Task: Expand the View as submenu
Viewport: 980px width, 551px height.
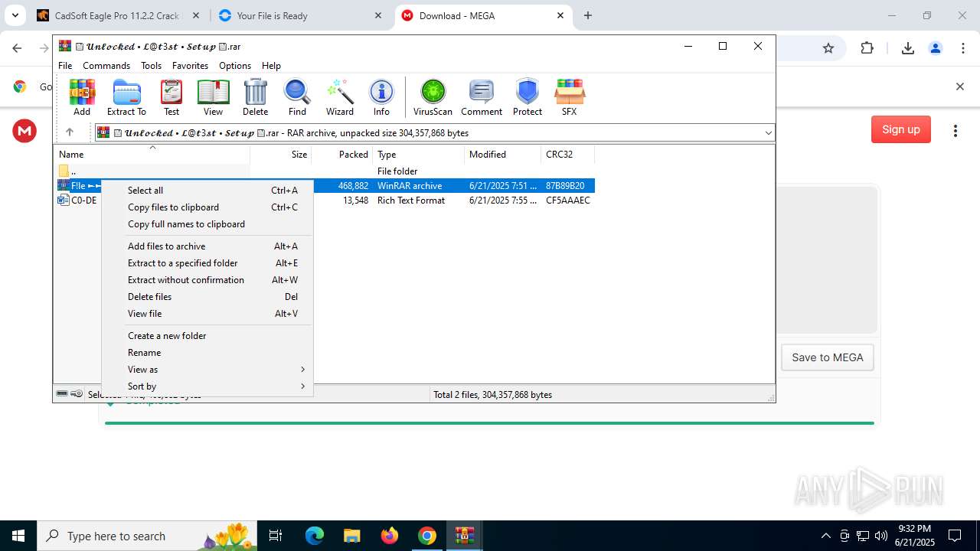Action: coord(207,370)
